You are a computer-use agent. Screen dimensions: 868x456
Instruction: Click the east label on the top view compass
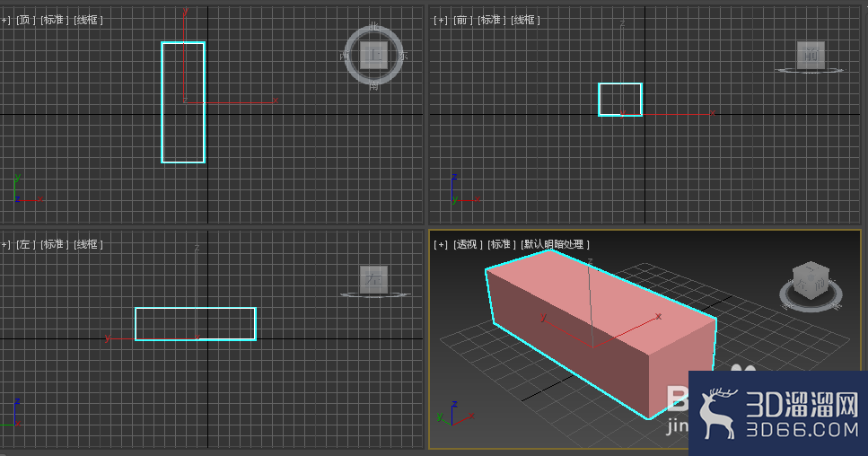click(402, 56)
